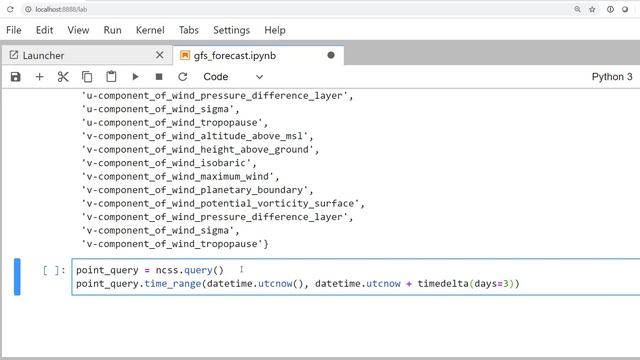Open the File menu

tap(13, 30)
